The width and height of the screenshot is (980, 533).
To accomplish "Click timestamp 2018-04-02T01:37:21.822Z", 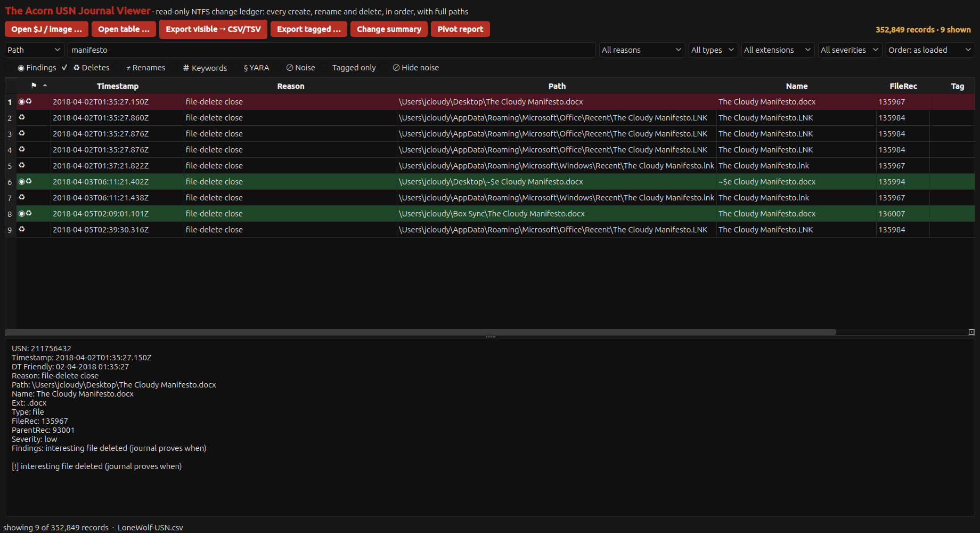I will (101, 166).
